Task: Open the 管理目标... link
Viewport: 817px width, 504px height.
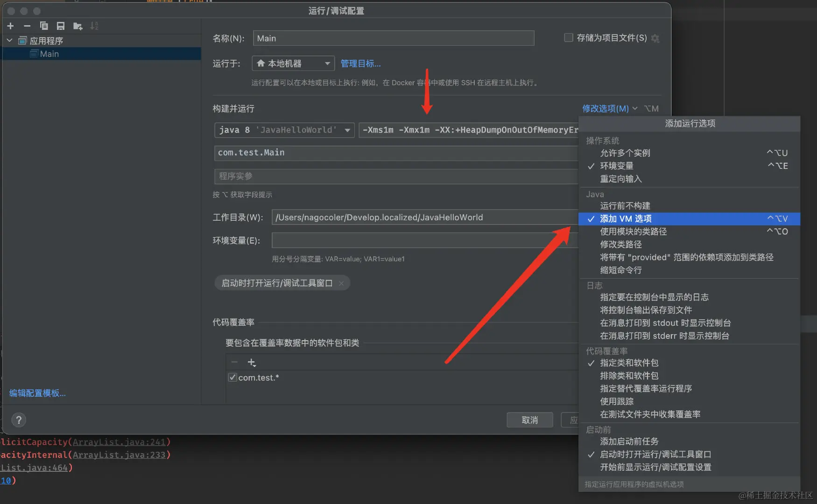Action: 360,63
